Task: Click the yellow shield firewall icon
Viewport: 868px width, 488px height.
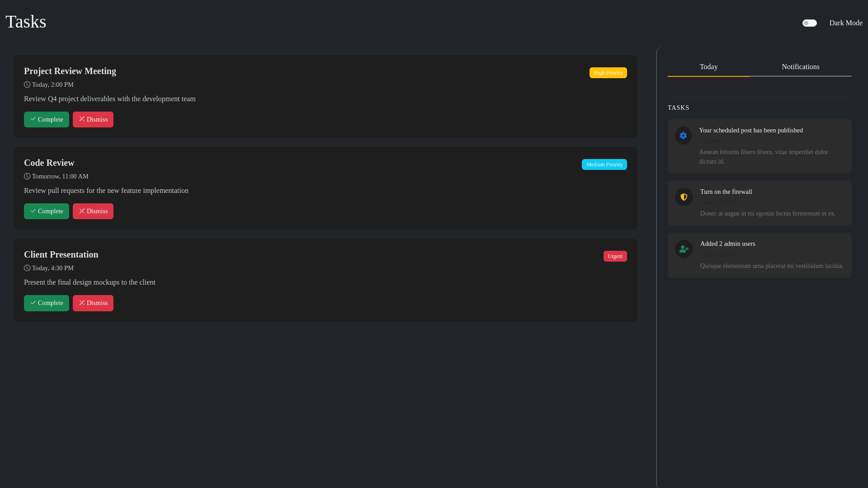Action: click(684, 197)
